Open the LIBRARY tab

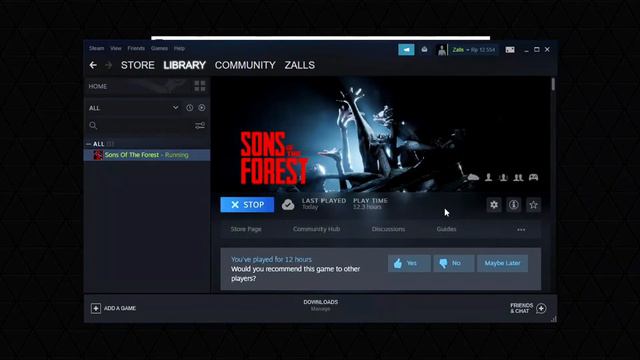[184, 65]
